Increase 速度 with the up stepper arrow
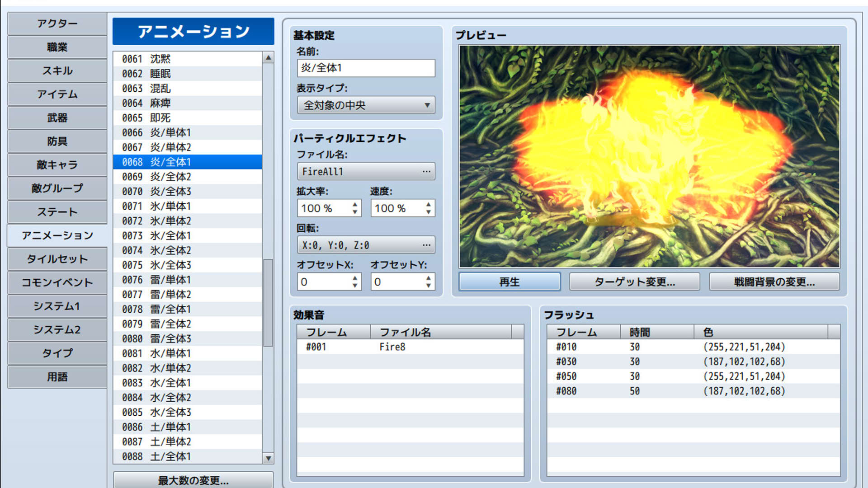868x488 pixels. point(428,204)
